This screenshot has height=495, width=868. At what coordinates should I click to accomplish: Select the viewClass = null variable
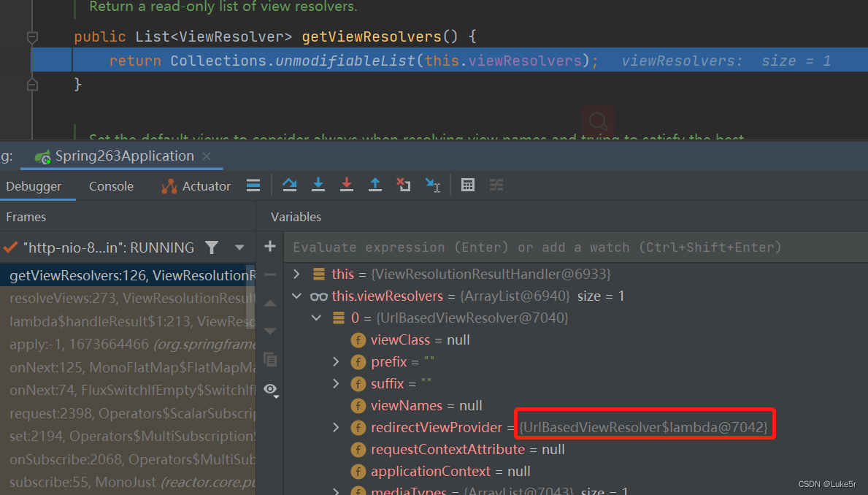tap(420, 339)
